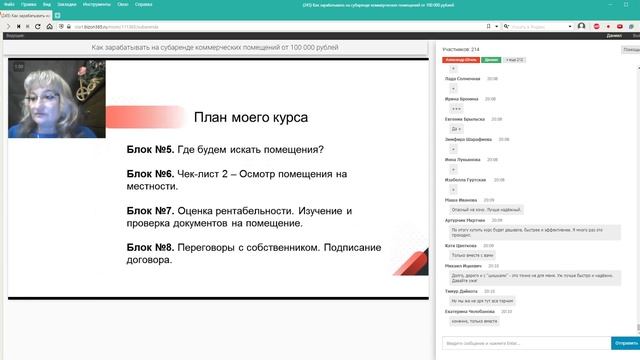Click the grey 'и ещё 212' participants badge
The image size is (640, 360).
click(514, 60)
